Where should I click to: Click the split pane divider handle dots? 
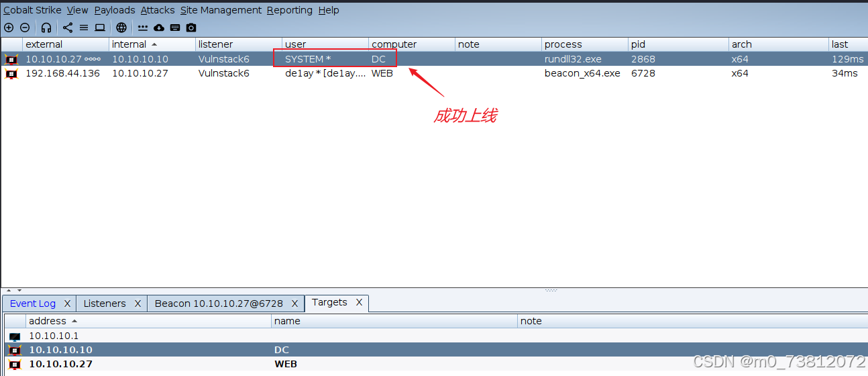(x=551, y=291)
